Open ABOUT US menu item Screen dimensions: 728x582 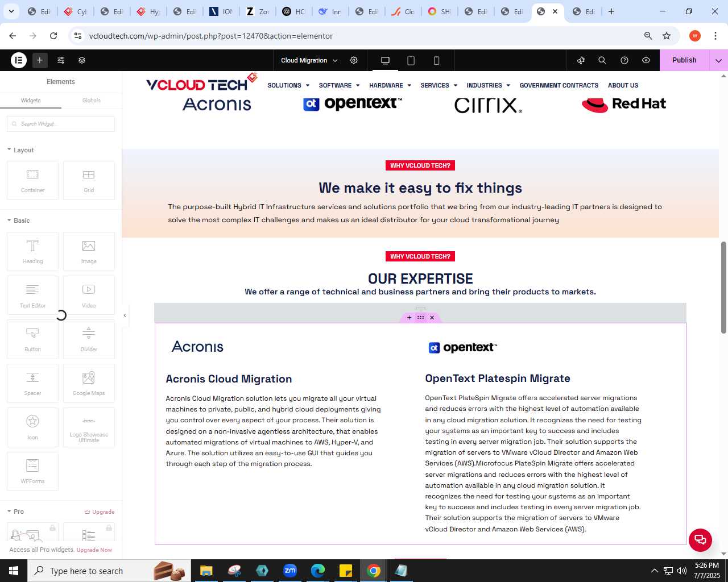coord(623,85)
